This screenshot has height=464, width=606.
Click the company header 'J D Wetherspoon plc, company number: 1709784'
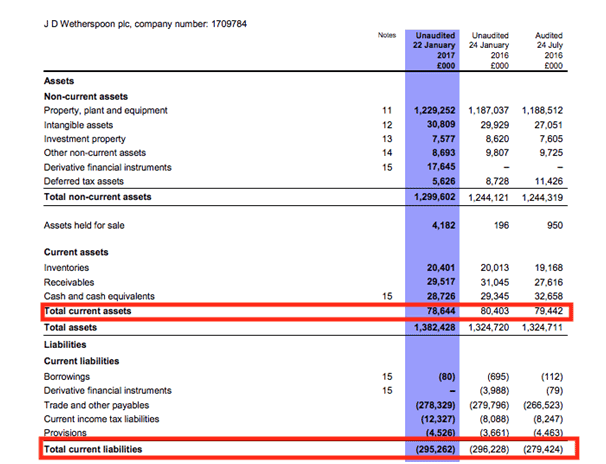(x=145, y=24)
